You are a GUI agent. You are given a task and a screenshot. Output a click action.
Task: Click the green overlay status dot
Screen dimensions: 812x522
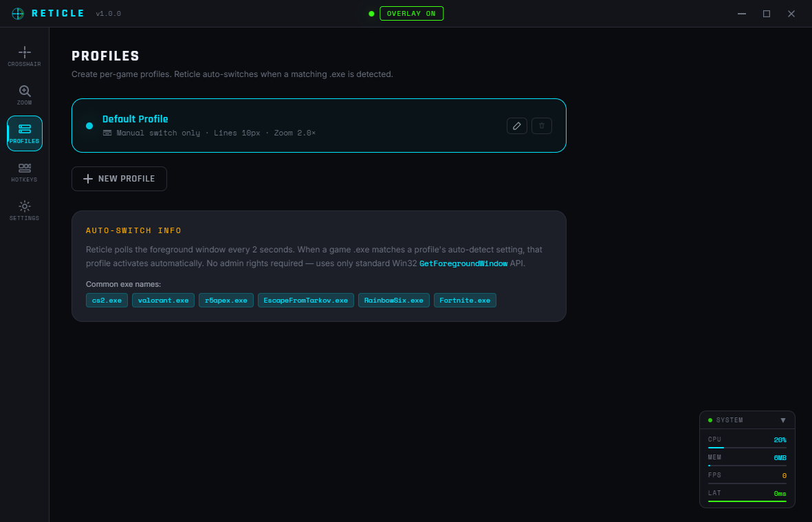tap(371, 14)
